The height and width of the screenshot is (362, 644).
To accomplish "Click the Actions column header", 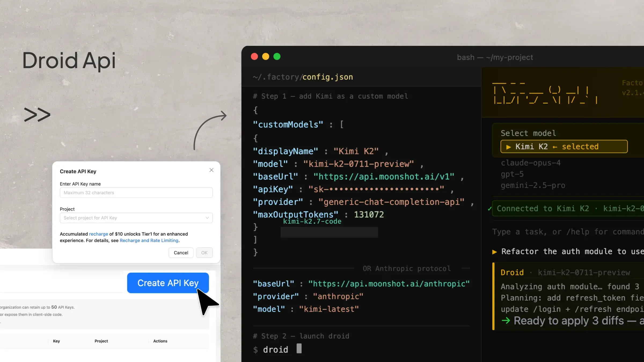I will tap(160, 341).
